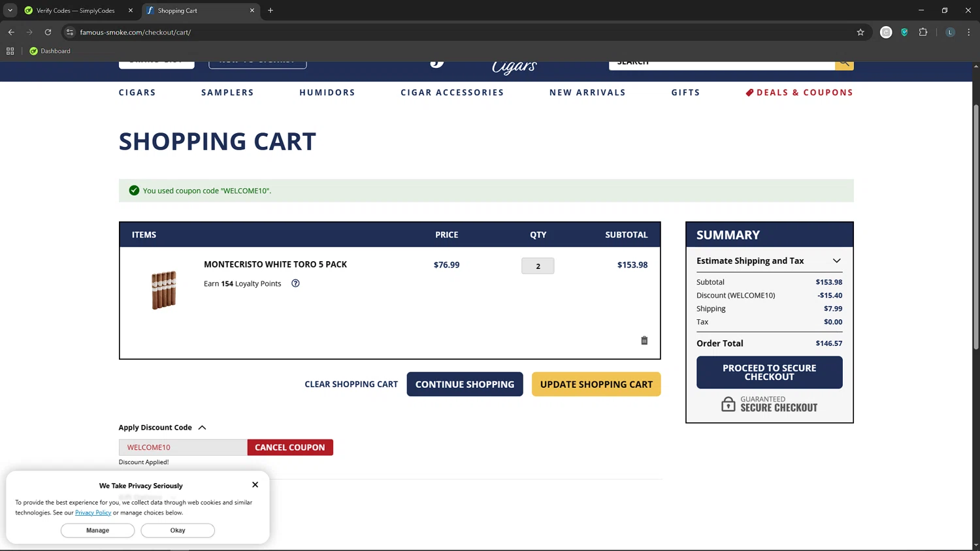Click the Tax amount $0.00
The height and width of the screenshot is (551, 980).
[833, 322]
